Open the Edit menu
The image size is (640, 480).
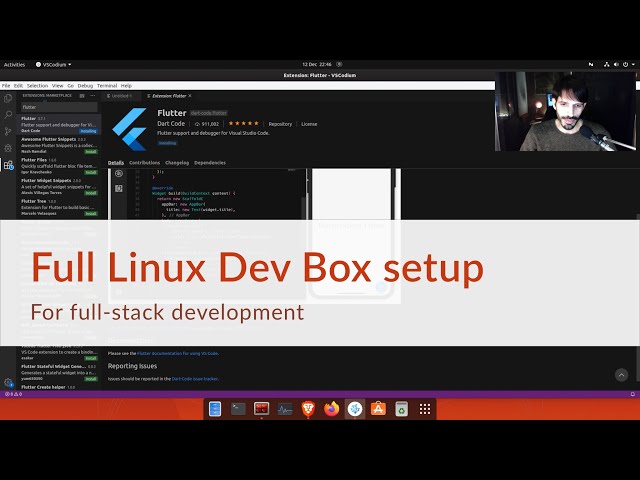(18, 86)
